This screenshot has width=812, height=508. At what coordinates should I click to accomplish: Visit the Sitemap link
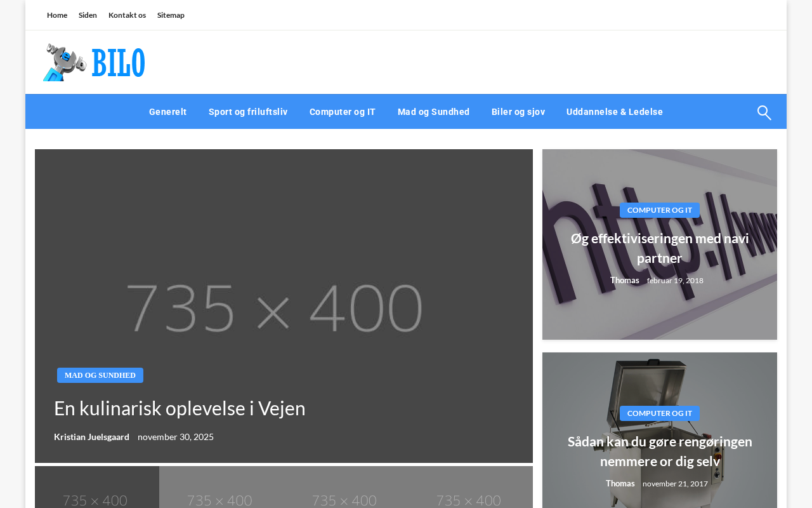coord(171,15)
